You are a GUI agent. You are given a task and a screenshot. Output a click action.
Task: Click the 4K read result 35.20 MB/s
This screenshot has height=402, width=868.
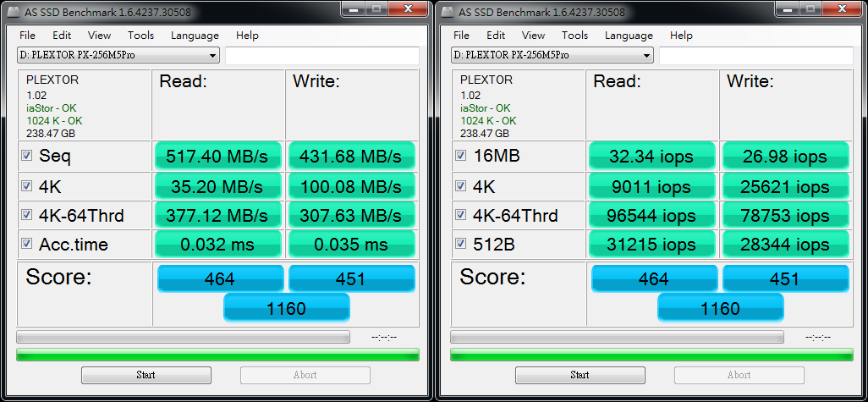point(218,186)
